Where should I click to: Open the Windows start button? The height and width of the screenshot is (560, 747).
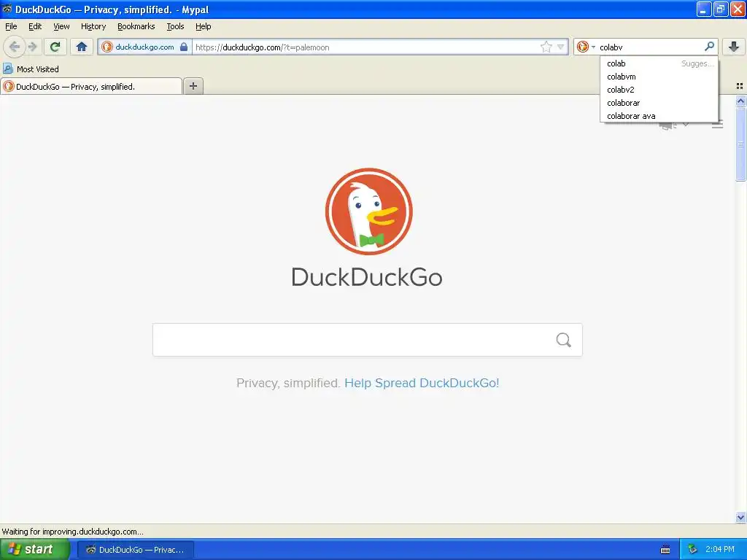tap(35, 549)
